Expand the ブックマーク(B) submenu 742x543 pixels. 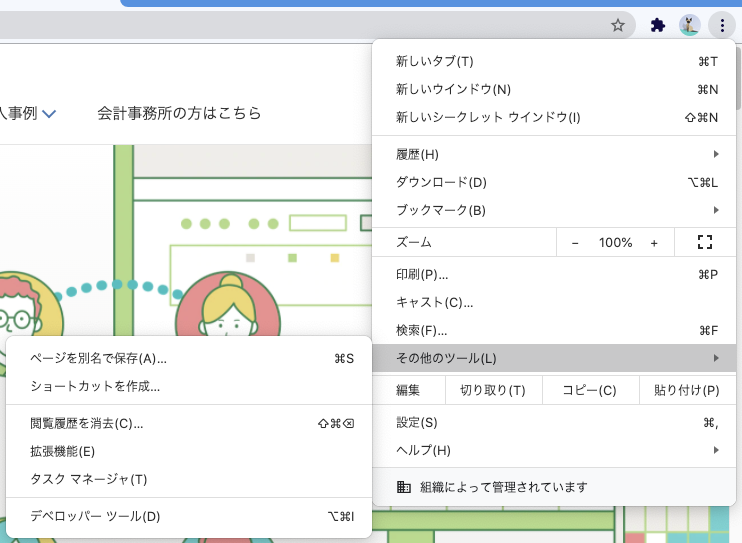(554, 210)
